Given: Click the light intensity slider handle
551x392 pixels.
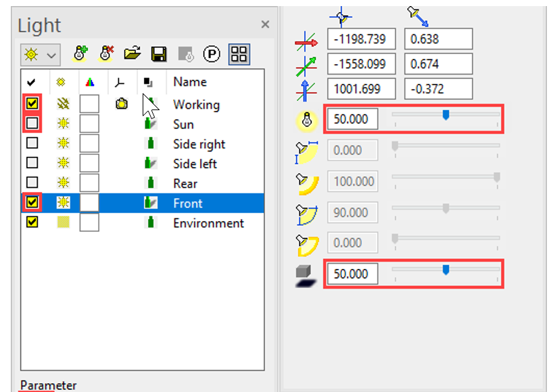Looking at the screenshot, I should (x=446, y=116).
